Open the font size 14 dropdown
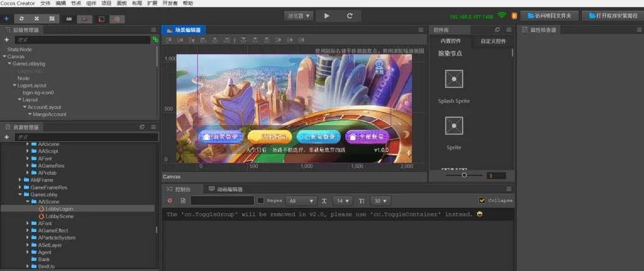Image resolution: width=644 pixels, height=271 pixels. pos(343,201)
